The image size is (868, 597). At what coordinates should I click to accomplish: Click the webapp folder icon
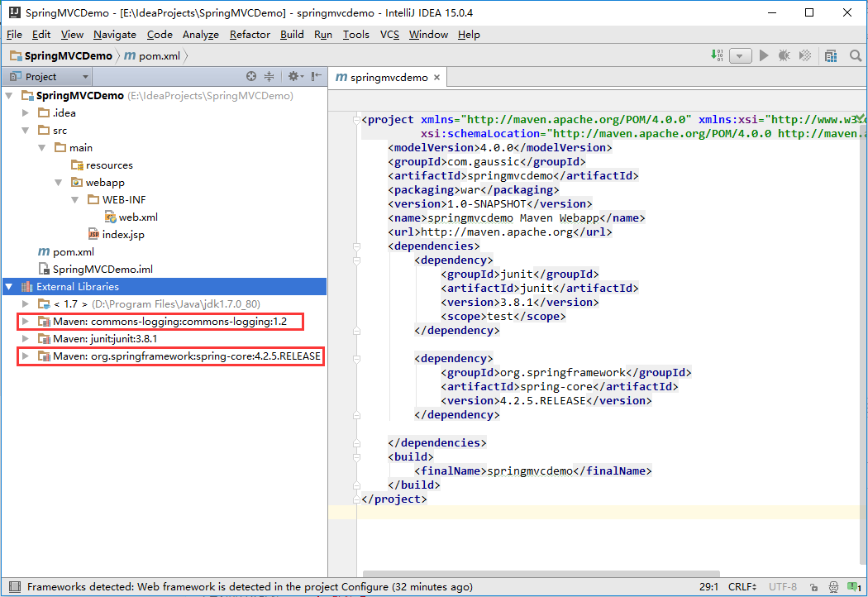(x=77, y=182)
